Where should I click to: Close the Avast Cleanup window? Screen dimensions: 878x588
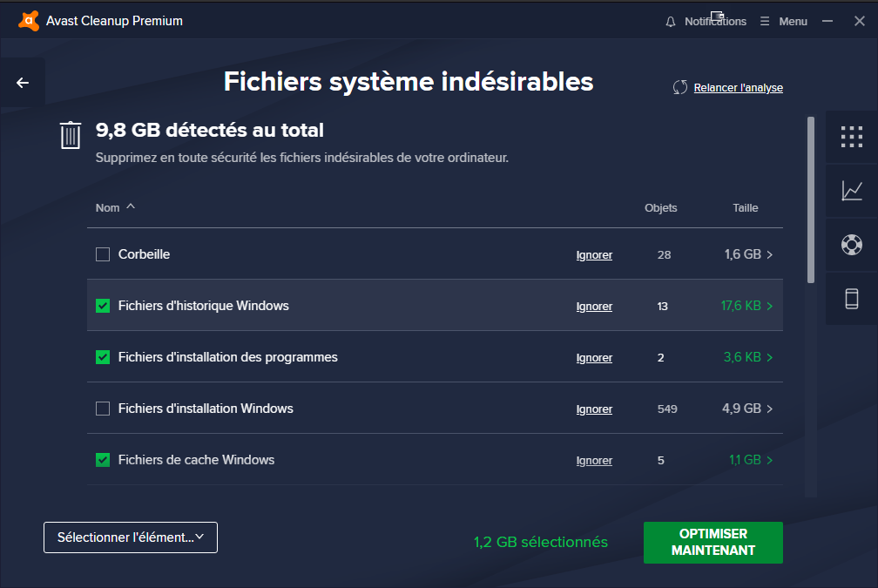click(860, 21)
